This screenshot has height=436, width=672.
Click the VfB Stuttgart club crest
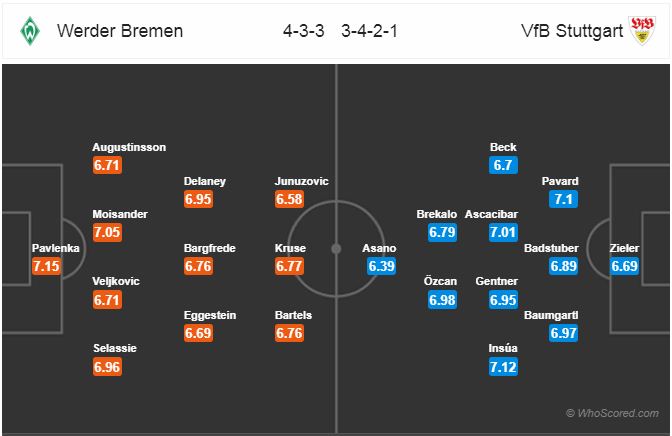[642, 30]
